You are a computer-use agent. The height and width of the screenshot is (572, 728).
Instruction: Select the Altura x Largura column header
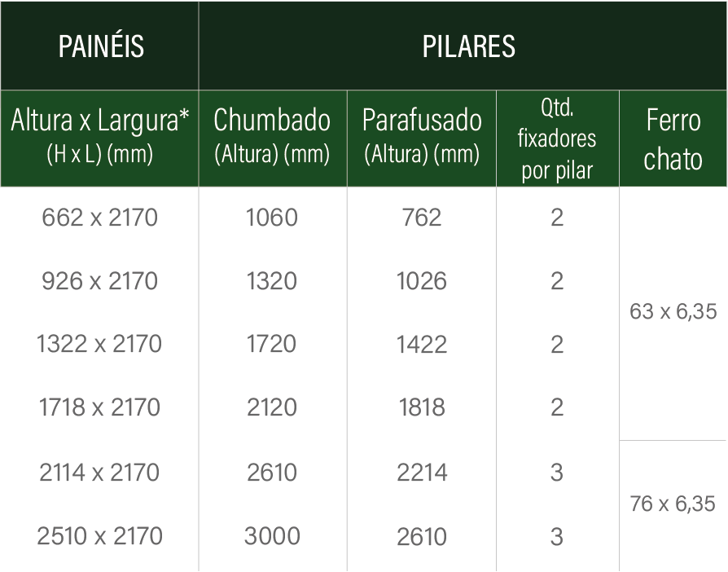point(100,139)
